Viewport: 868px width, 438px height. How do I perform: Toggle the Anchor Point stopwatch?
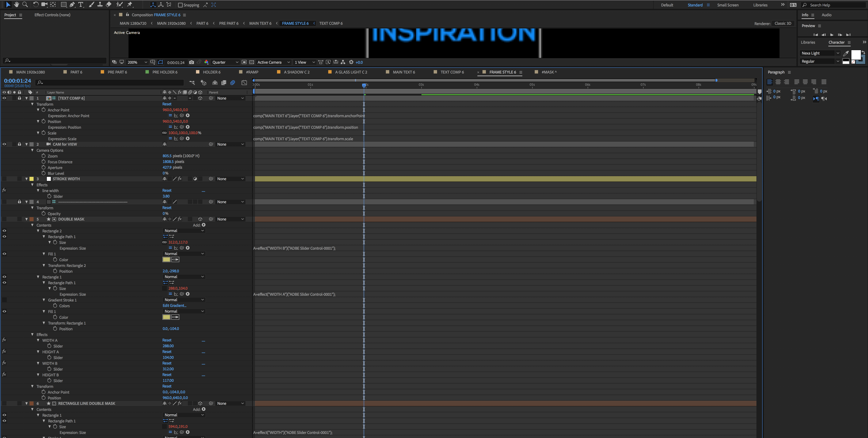(43, 110)
